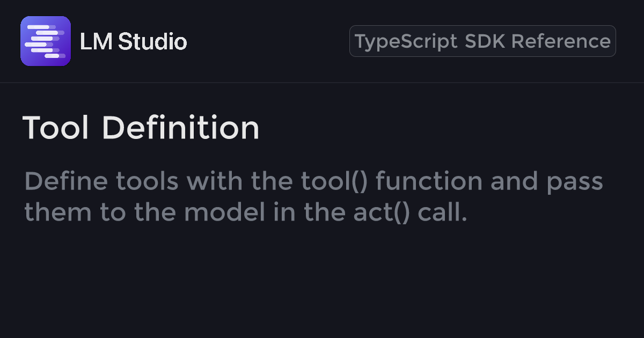Click the LM Studio logo icon

click(x=46, y=41)
